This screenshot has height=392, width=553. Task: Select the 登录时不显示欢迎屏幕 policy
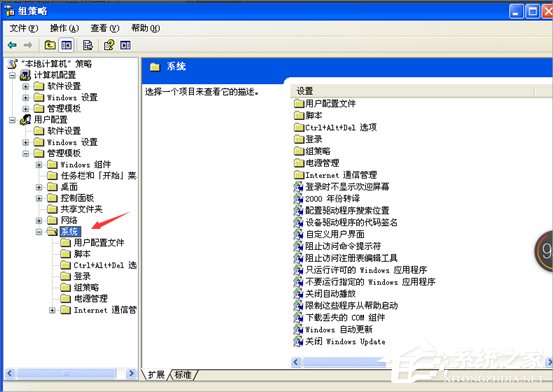341,187
